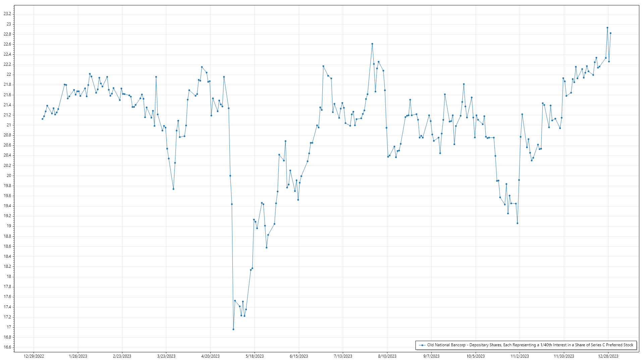
Task: Click the highest data point near 22.9
Action: point(607,28)
